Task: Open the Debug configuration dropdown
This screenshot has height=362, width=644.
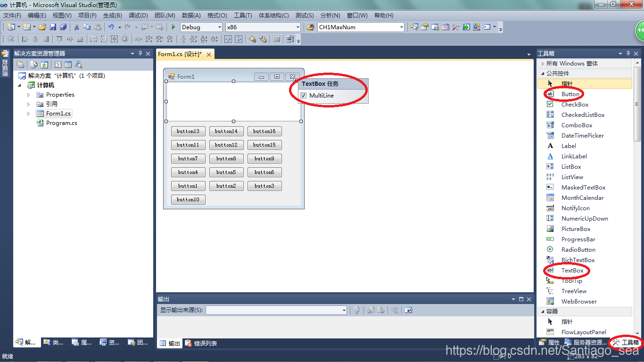Action: pos(220,27)
